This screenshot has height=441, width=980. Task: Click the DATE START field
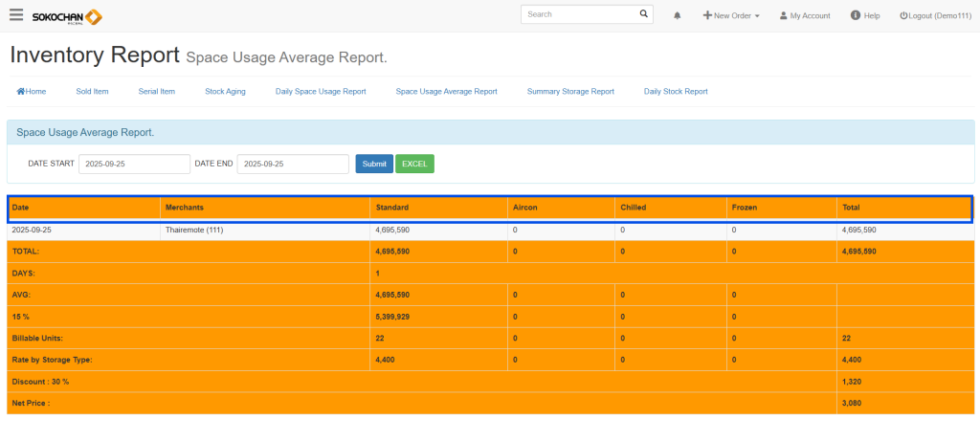click(x=134, y=165)
